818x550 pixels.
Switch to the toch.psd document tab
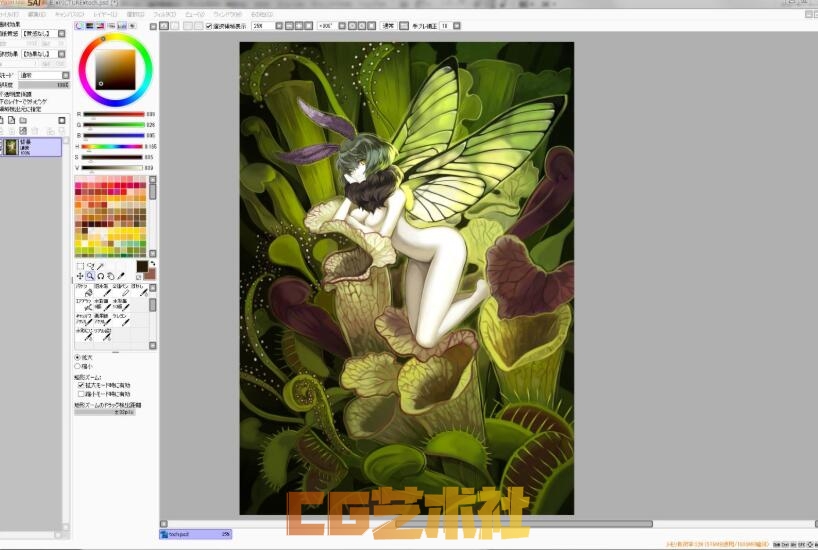tap(196, 534)
